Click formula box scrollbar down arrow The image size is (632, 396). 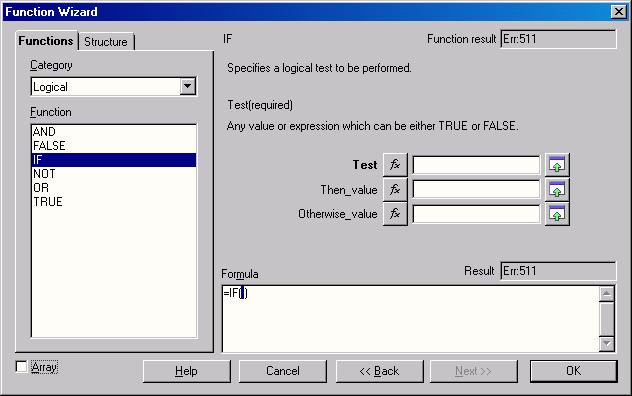(607, 344)
